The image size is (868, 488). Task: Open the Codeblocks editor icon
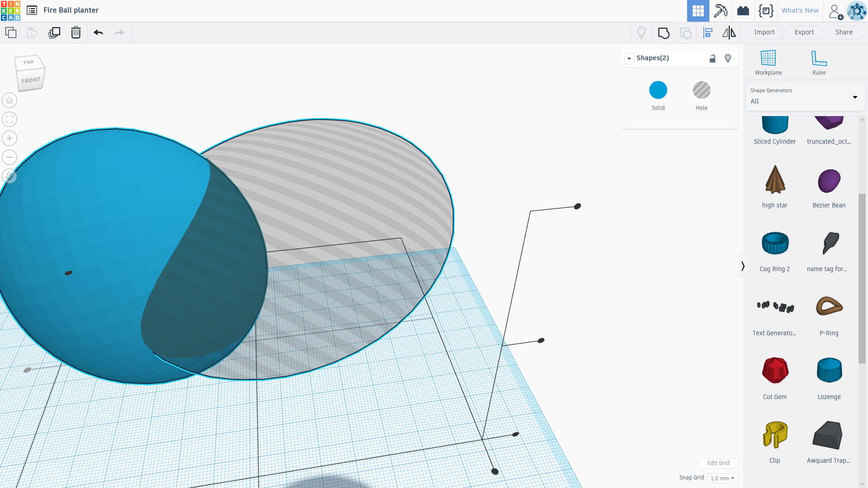point(766,11)
